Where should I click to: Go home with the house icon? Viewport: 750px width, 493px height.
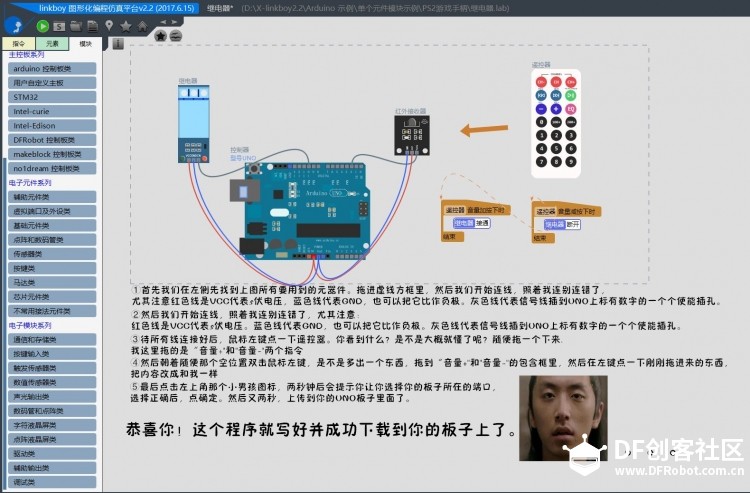(x=142, y=26)
